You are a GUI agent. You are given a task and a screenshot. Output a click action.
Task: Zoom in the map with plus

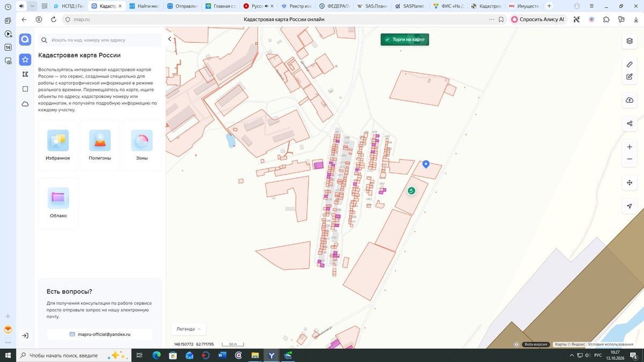click(630, 147)
